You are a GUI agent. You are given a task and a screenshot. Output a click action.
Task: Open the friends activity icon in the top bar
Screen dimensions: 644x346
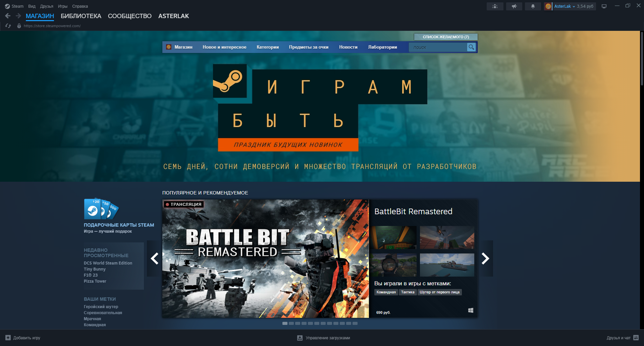495,6
